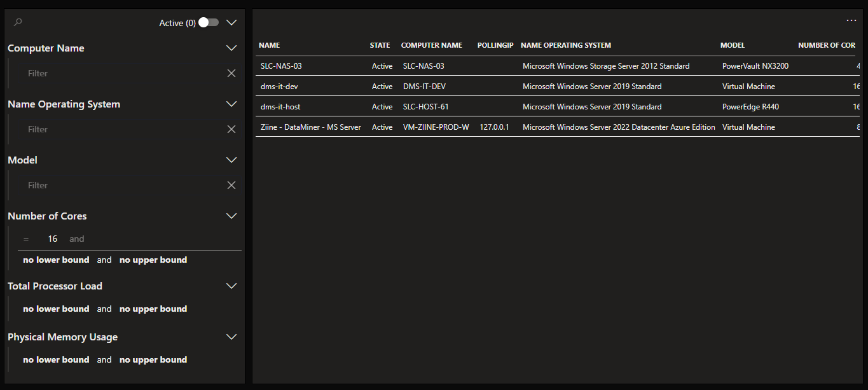868x390 pixels.
Task: Clear the Model filter with X icon
Action: [x=231, y=185]
